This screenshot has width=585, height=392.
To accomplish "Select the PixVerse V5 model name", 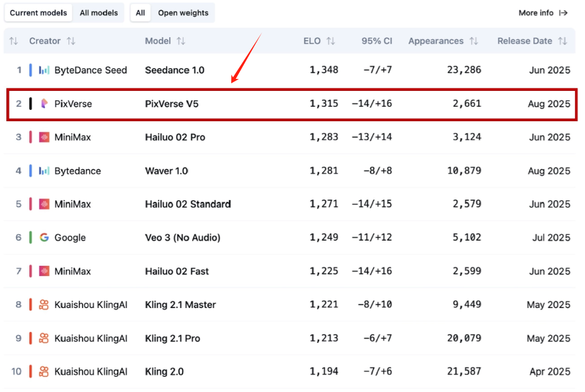I will click(x=172, y=104).
